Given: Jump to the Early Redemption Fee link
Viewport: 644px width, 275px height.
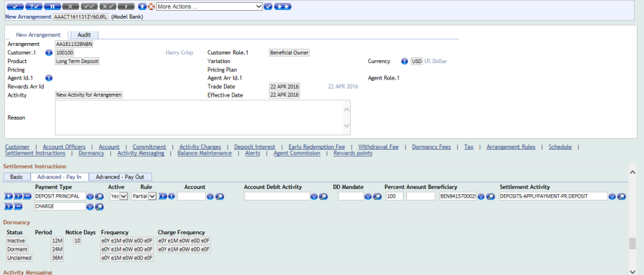Looking at the screenshot, I should pyautogui.click(x=317, y=147).
